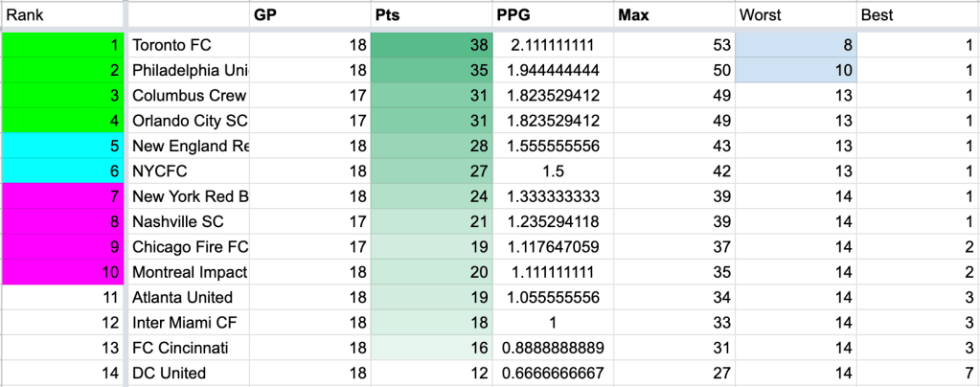980x387 pixels.
Task: Click the magenta rank 10 cell
Action: click(61, 272)
